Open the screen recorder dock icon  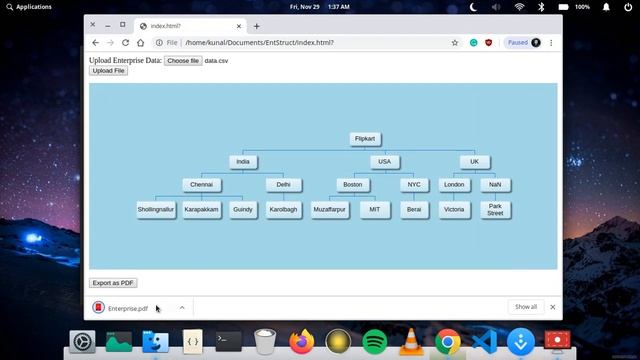tap(557, 341)
